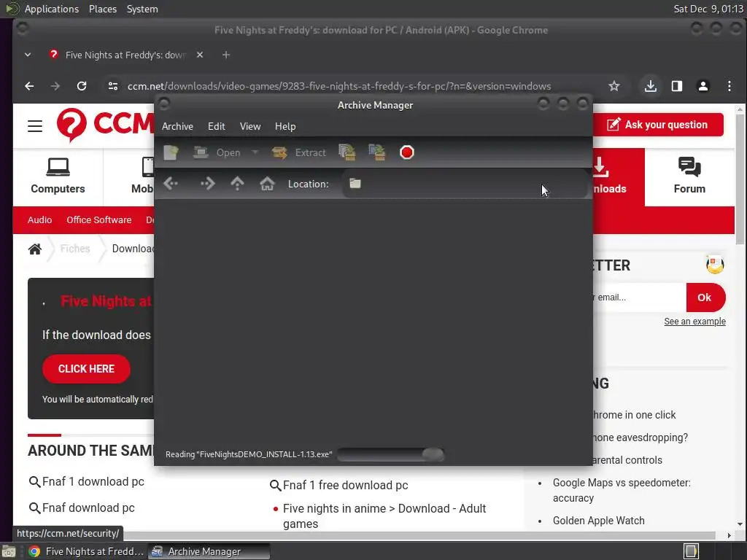Open the View menu in Archive Manager

pos(250,127)
